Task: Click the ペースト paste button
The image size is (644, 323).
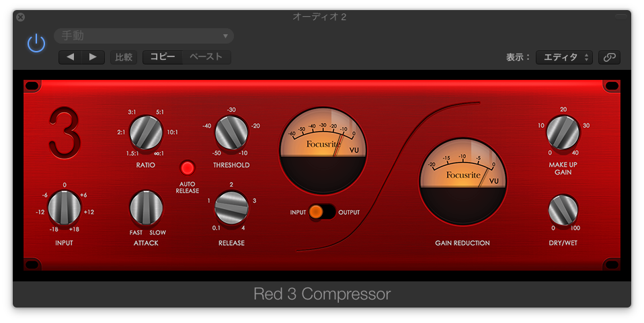Action: tap(206, 57)
